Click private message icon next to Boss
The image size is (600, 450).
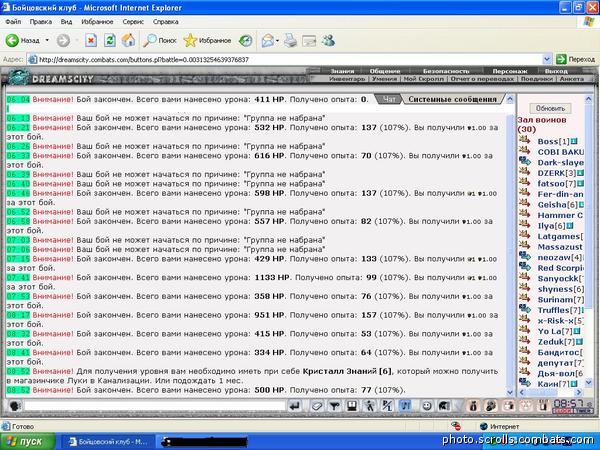[523, 141]
